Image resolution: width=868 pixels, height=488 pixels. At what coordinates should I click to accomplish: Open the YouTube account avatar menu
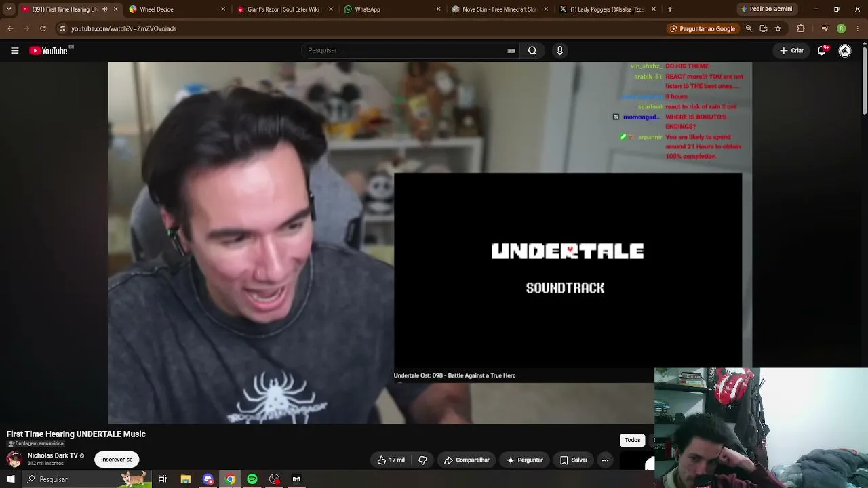click(x=845, y=50)
